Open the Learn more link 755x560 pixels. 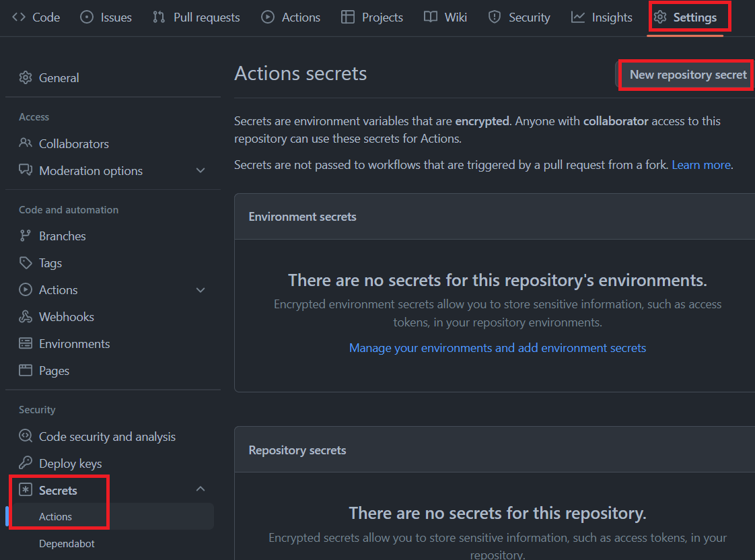click(x=700, y=165)
